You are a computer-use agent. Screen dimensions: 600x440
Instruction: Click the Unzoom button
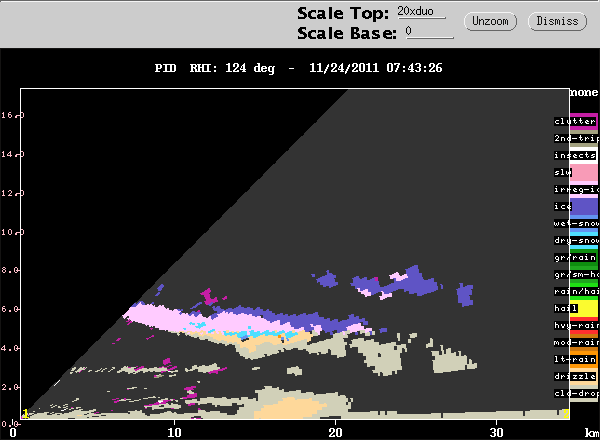pos(490,21)
